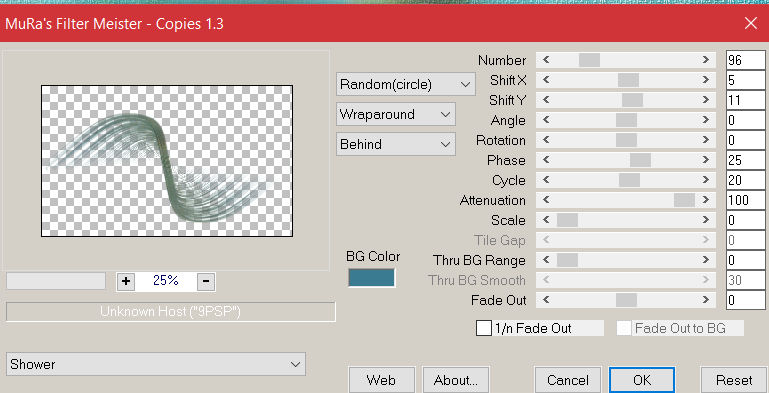Open the Behind dropdown

(396, 144)
